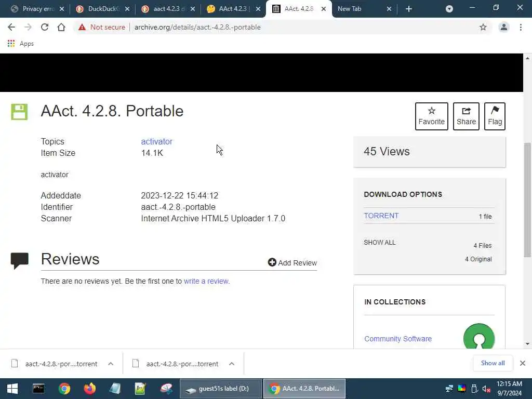
Task: Click the network tray icon
Action: click(449, 389)
